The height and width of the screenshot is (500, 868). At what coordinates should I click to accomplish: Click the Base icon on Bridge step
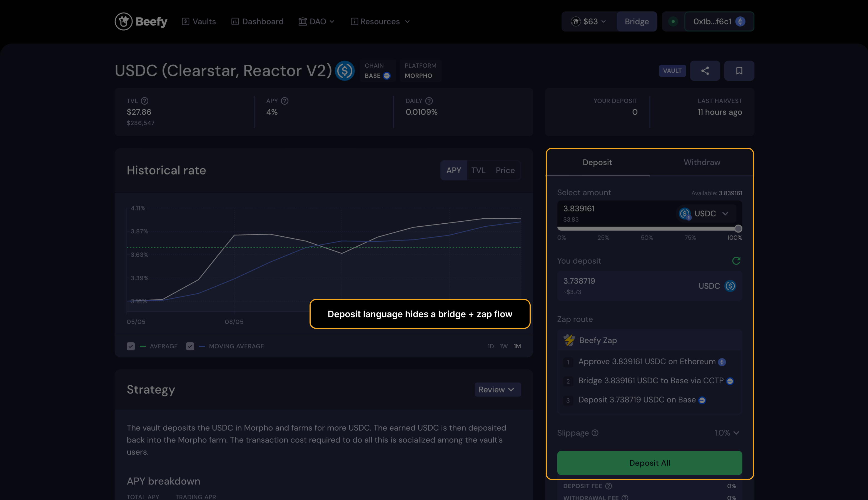(730, 381)
